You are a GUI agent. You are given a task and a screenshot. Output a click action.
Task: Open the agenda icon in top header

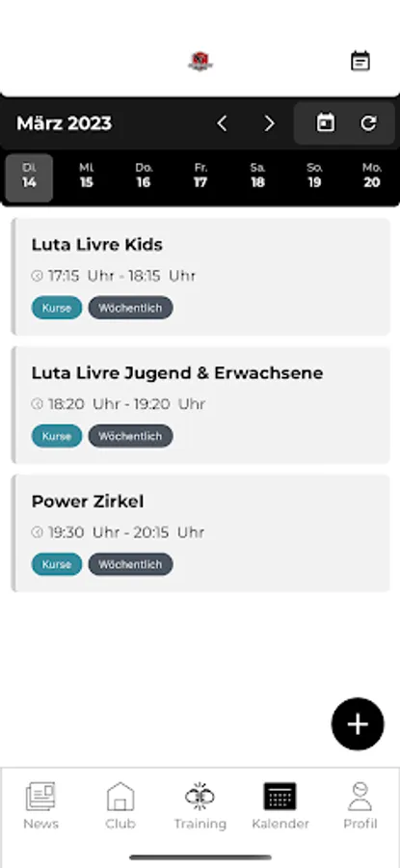pyautogui.click(x=360, y=61)
